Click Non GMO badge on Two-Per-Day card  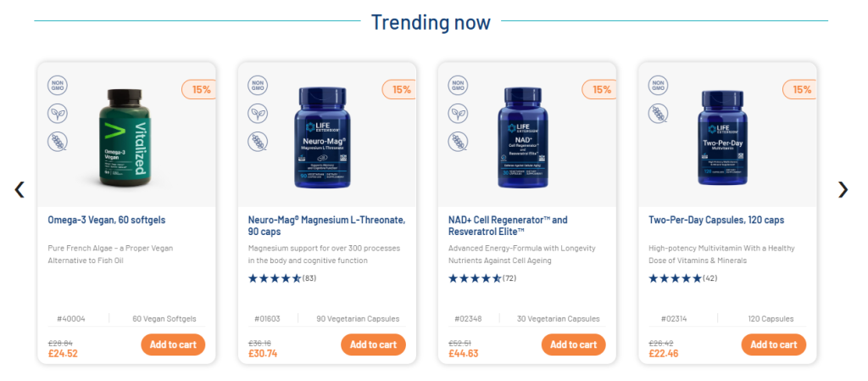click(x=658, y=86)
